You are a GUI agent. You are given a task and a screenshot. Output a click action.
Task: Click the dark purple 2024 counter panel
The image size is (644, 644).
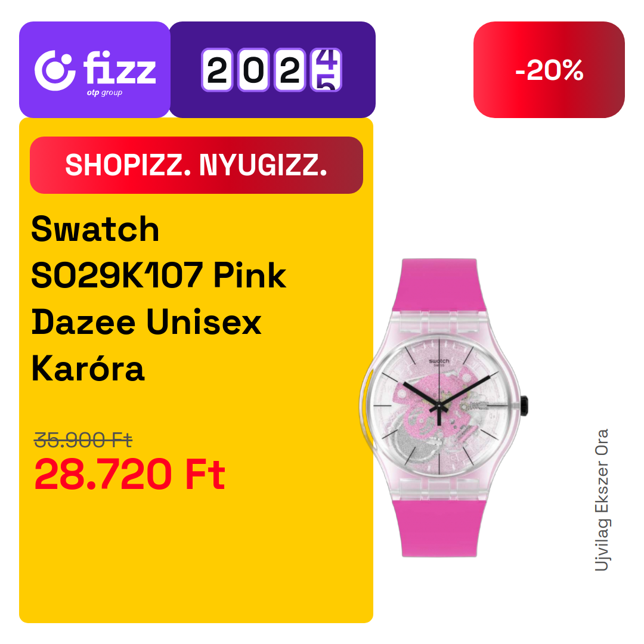273,70
